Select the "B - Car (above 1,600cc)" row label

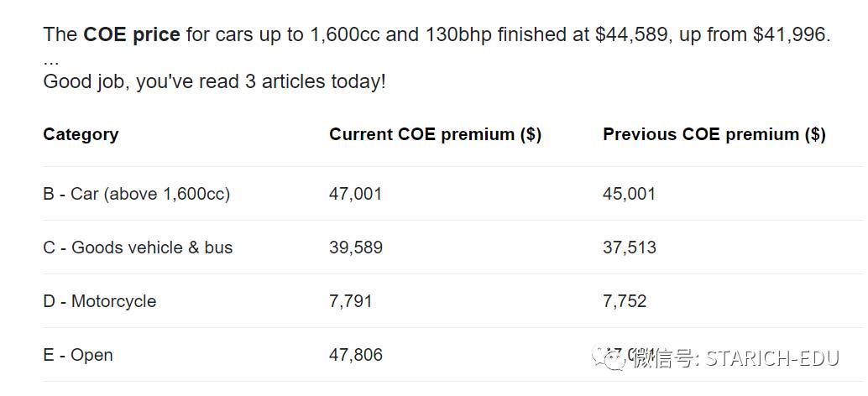tap(136, 194)
